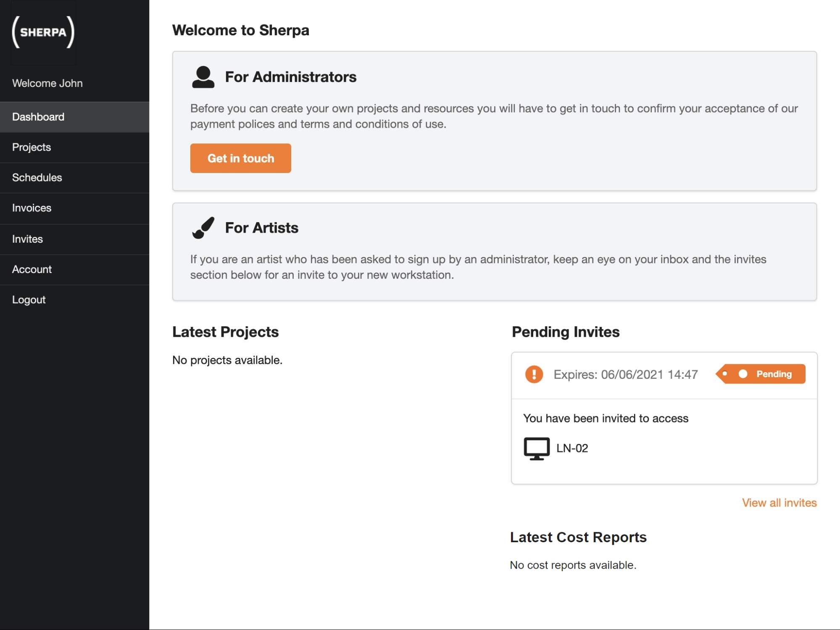Open the Schedules section from the sidebar
Image resolution: width=840 pixels, height=630 pixels.
click(37, 177)
